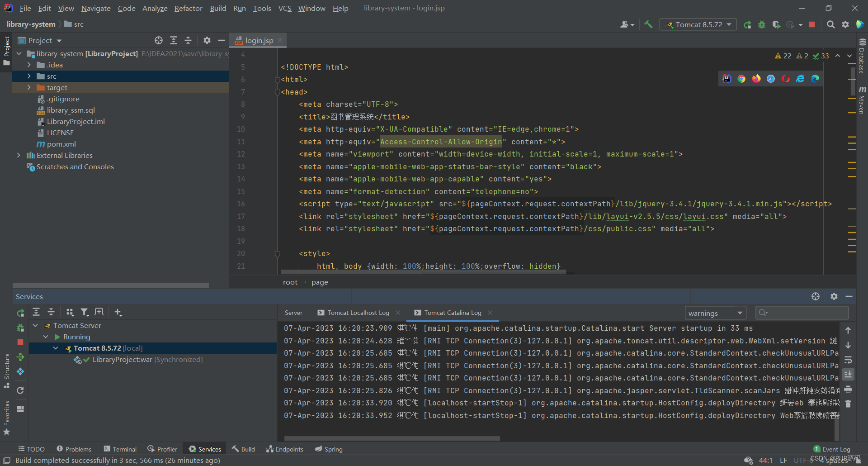Open the Tomcat 8.5.72 run configuration dropdown
Screen dimensions: 868x466
click(x=698, y=24)
